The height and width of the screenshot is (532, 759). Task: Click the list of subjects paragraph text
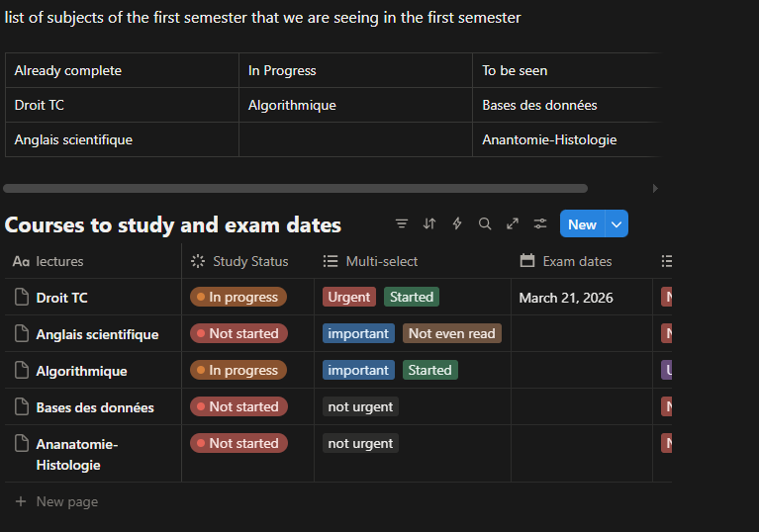(262, 18)
